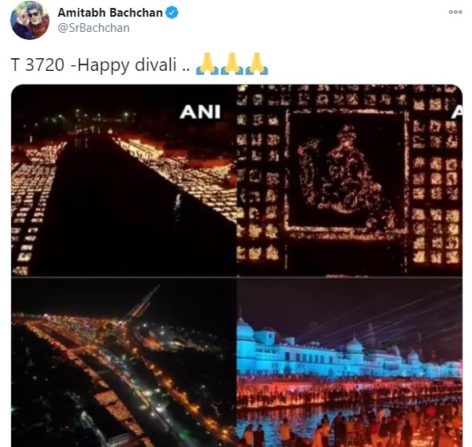The height and width of the screenshot is (447, 472).
Task: Open Amitabh Bachchan's profile picture
Action: [x=30, y=20]
